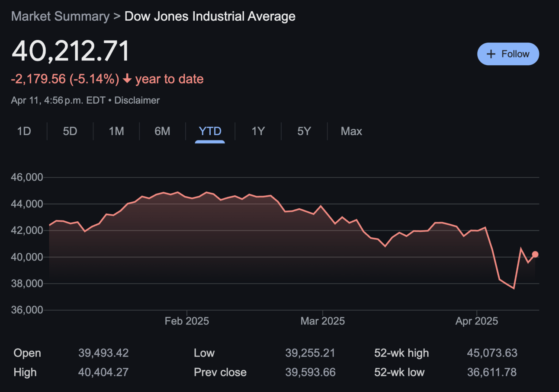Select the YTD range tab
The height and width of the screenshot is (392, 559).
210,131
